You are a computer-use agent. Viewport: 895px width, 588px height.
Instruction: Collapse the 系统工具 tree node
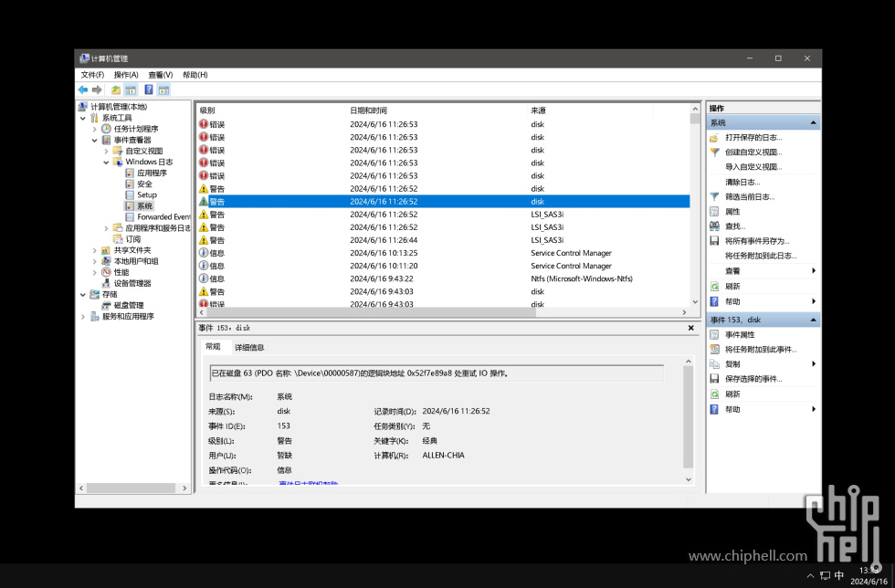click(x=83, y=118)
